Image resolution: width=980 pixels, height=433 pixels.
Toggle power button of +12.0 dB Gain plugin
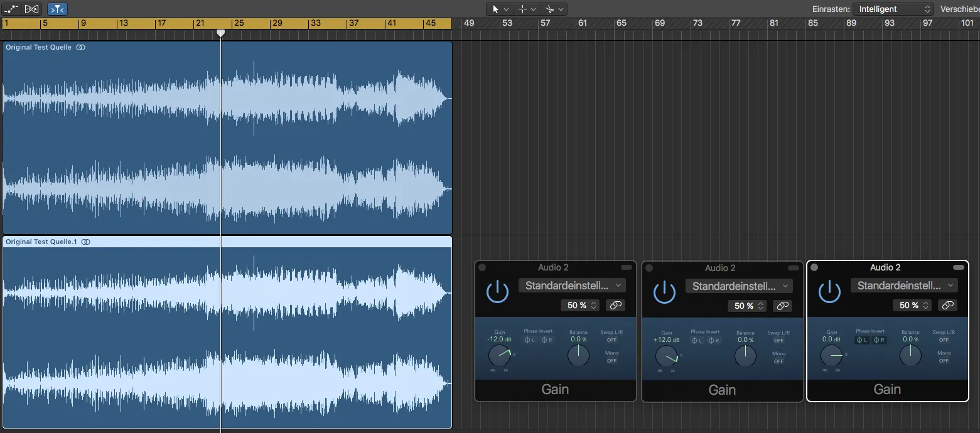click(x=665, y=292)
